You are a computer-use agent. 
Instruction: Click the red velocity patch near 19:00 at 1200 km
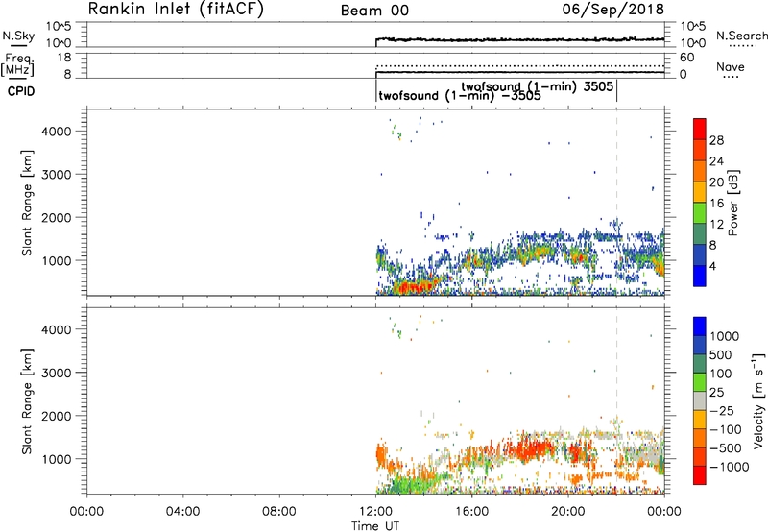pyautogui.click(x=535, y=448)
